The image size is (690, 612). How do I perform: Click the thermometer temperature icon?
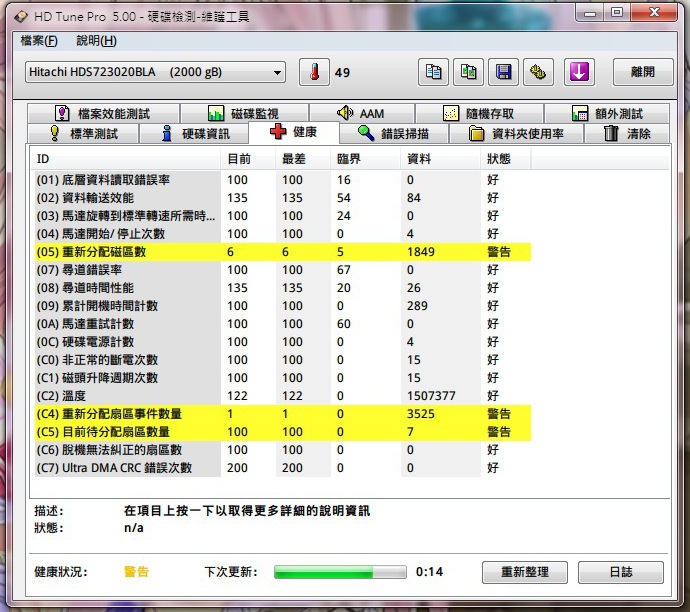pyautogui.click(x=314, y=72)
